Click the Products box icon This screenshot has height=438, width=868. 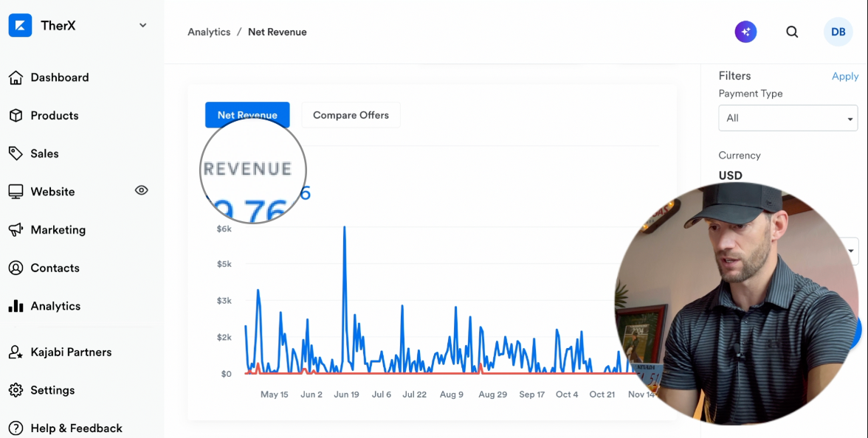15,115
